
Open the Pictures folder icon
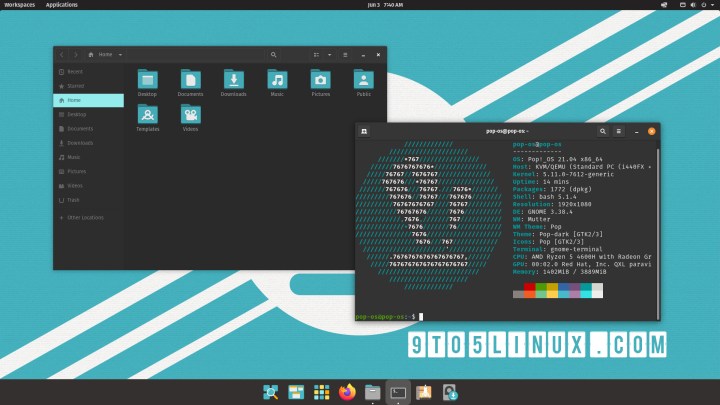pyautogui.click(x=321, y=80)
